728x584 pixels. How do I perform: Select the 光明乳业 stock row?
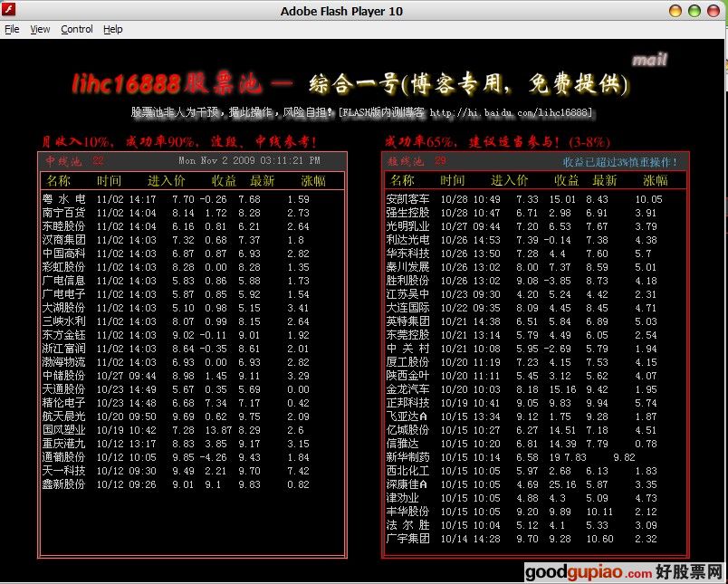[x=522, y=226]
